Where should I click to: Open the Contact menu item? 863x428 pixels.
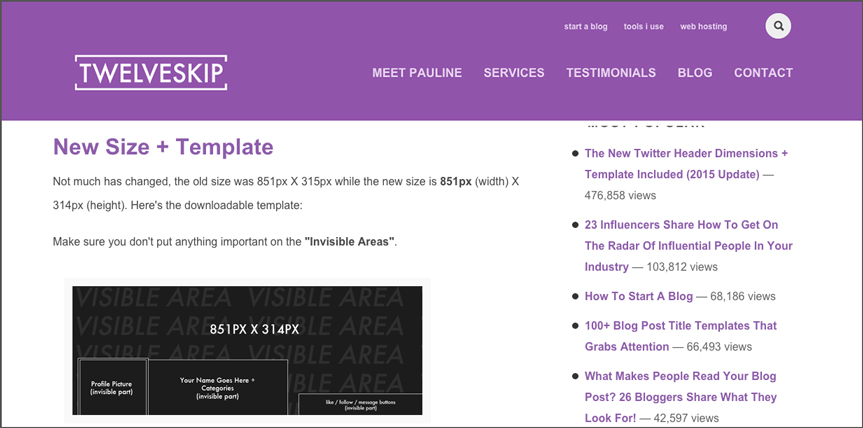763,73
